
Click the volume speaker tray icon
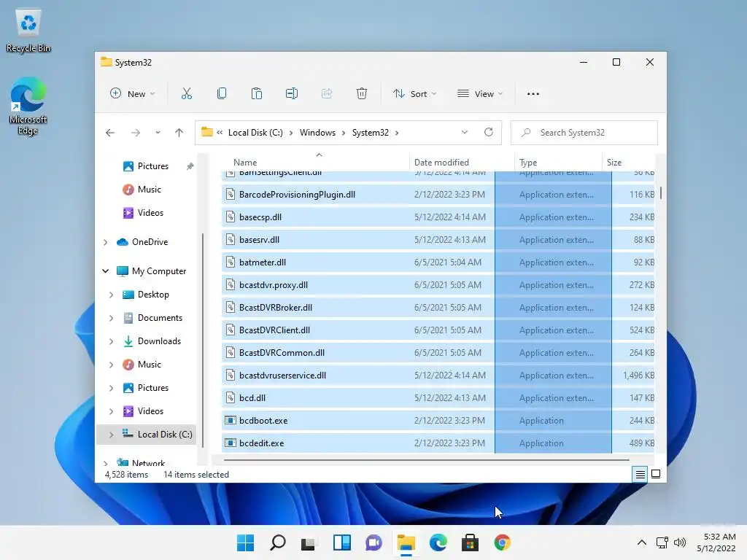[x=680, y=542]
